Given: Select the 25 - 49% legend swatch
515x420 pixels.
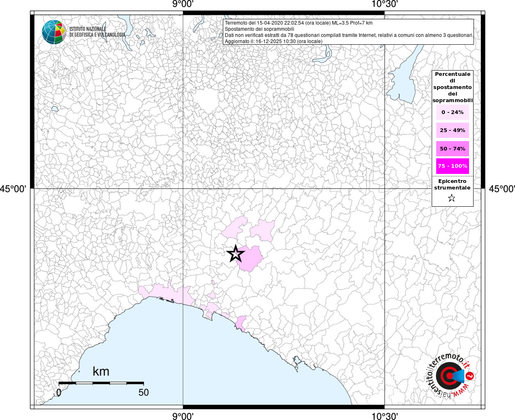Looking at the screenshot, I should [452, 130].
